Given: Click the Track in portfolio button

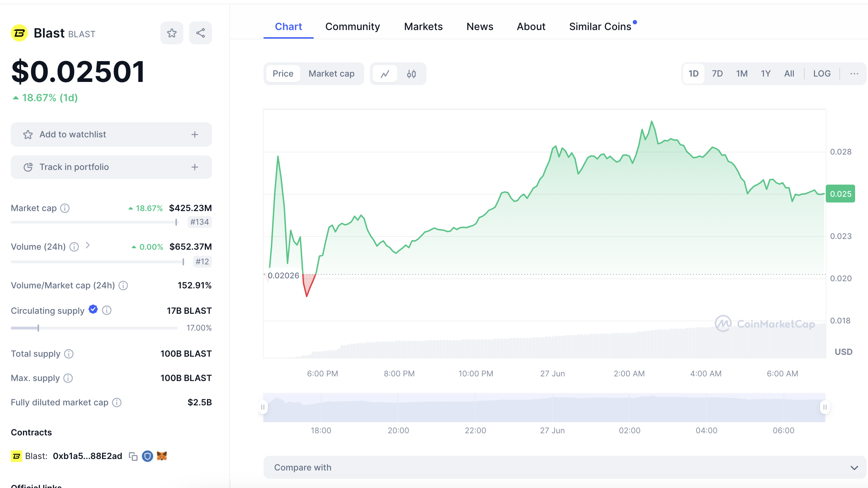Looking at the screenshot, I should pos(111,167).
